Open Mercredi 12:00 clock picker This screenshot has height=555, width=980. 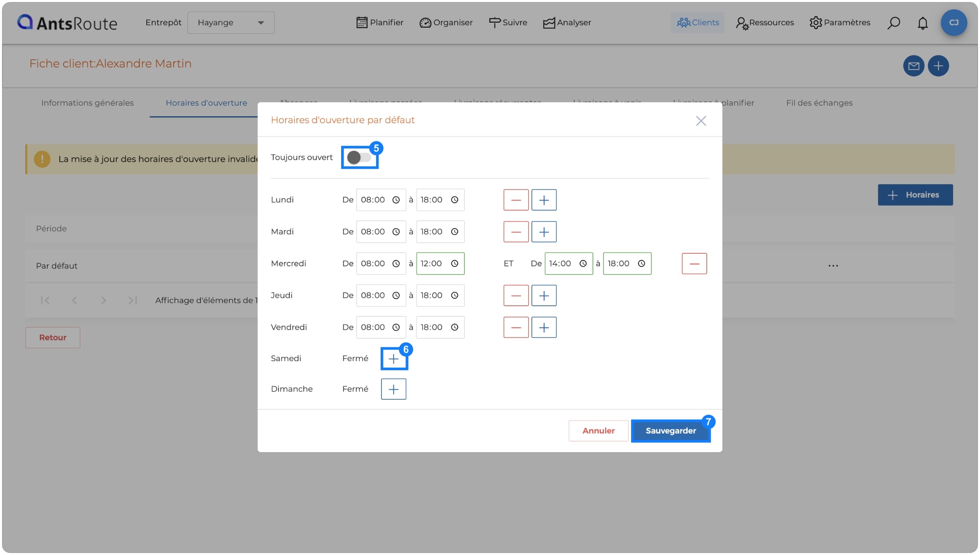pos(455,263)
